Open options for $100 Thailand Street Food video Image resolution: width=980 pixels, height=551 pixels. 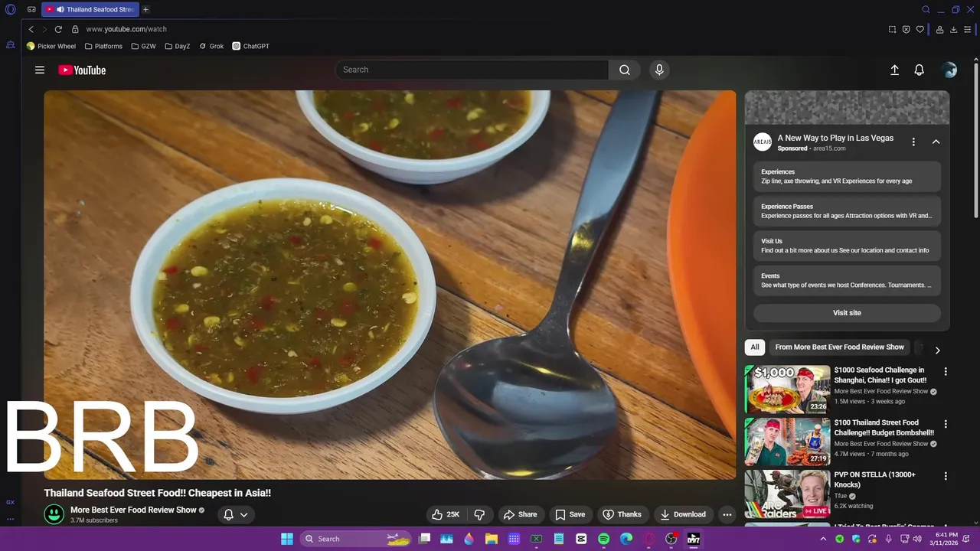pos(946,424)
